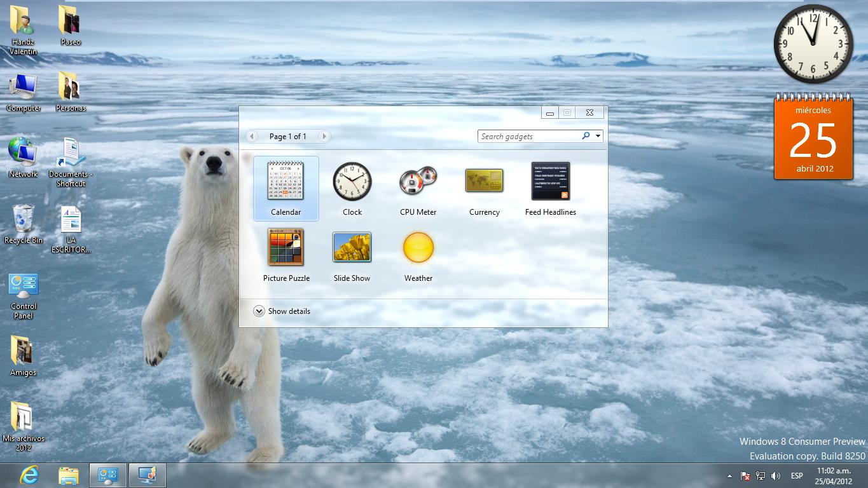
Task: Pick the Currency gadget
Action: click(484, 182)
